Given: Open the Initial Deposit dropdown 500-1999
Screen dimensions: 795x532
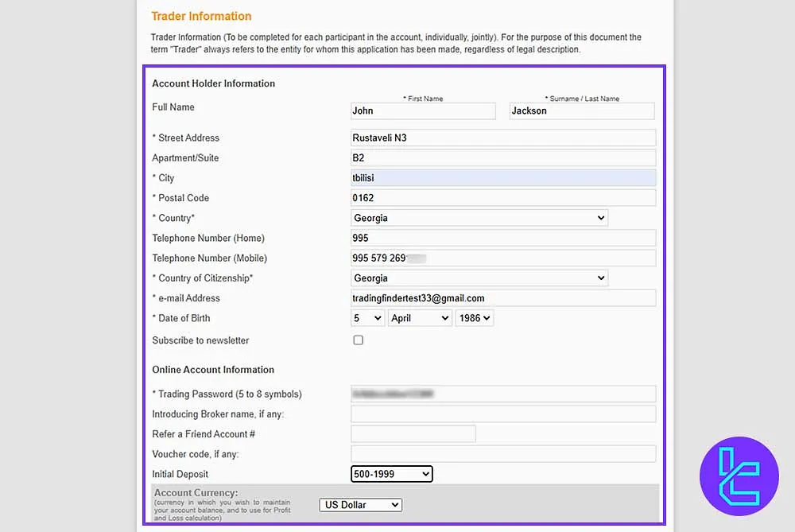Looking at the screenshot, I should [x=391, y=474].
